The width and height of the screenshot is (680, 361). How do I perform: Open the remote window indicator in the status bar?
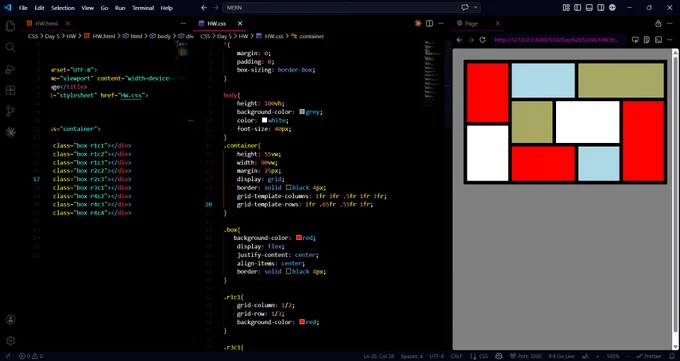click(8, 356)
